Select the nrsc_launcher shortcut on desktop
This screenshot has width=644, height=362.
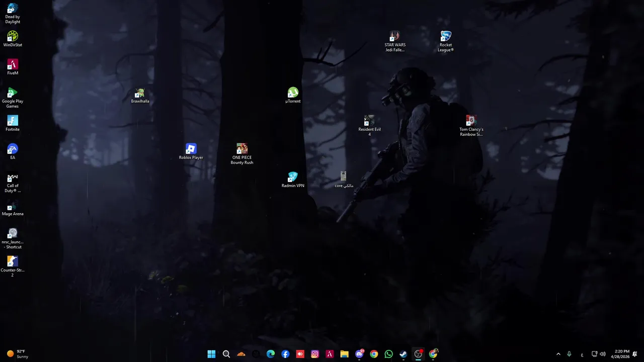(13, 239)
